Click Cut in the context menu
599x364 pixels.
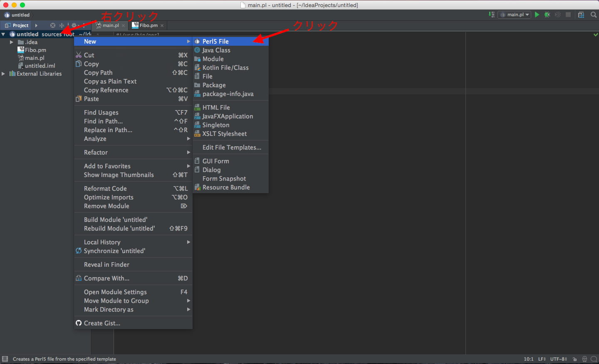(133, 55)
